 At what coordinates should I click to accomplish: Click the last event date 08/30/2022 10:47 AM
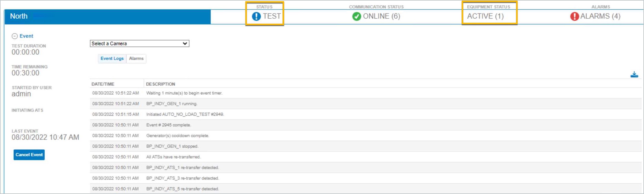pyautogui.click(x=45, y=137)
